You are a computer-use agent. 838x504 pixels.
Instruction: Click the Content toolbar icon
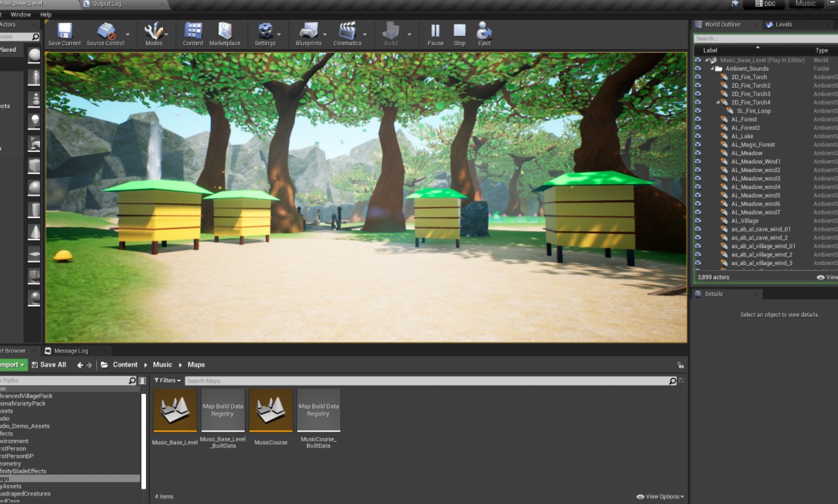click(x=193, y=31)
